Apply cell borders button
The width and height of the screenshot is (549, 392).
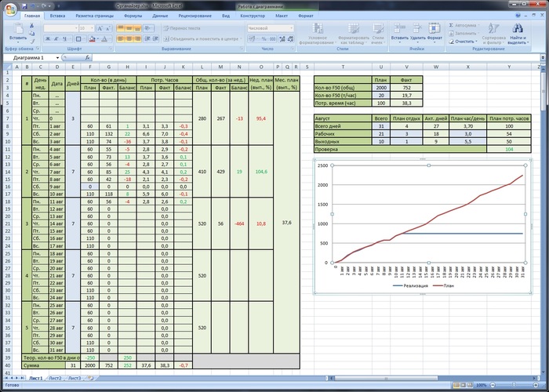[78, 39]
